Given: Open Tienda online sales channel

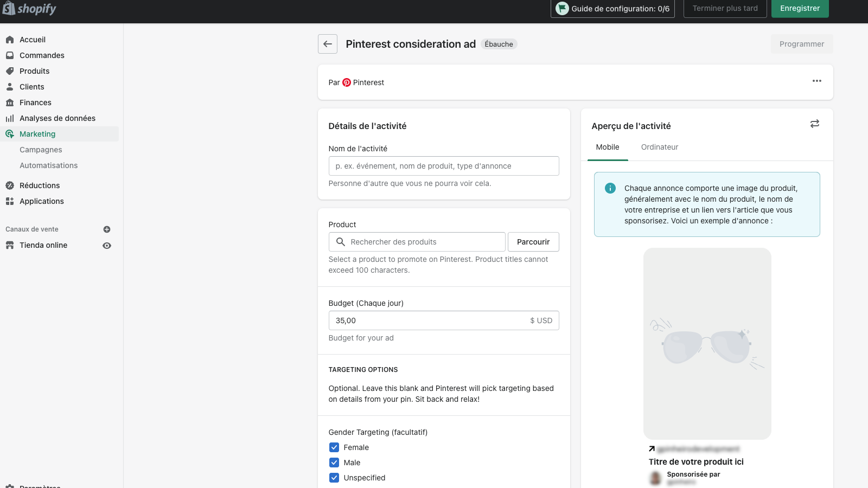Looking at the screenshot, I should [43, 245].
